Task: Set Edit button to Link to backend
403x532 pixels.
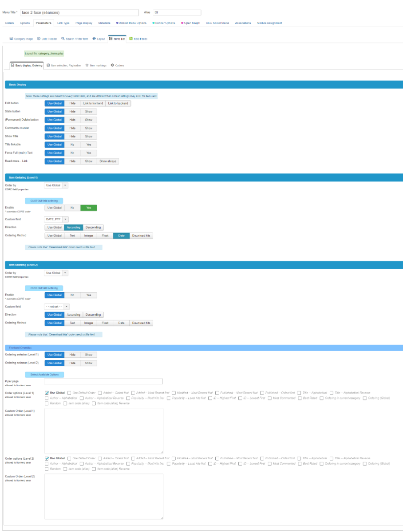Action: (x=118, y=103)
